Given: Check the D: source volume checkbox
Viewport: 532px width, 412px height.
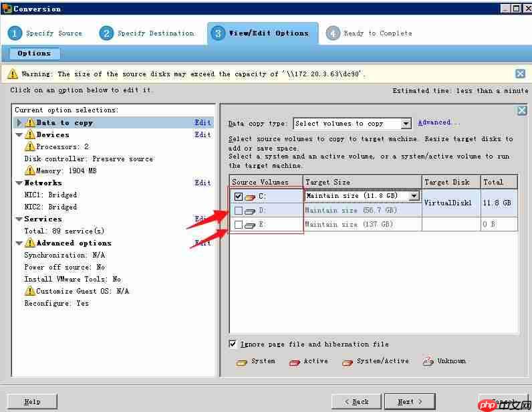Looking at the screenshot, I should click(x=239, y=211).
